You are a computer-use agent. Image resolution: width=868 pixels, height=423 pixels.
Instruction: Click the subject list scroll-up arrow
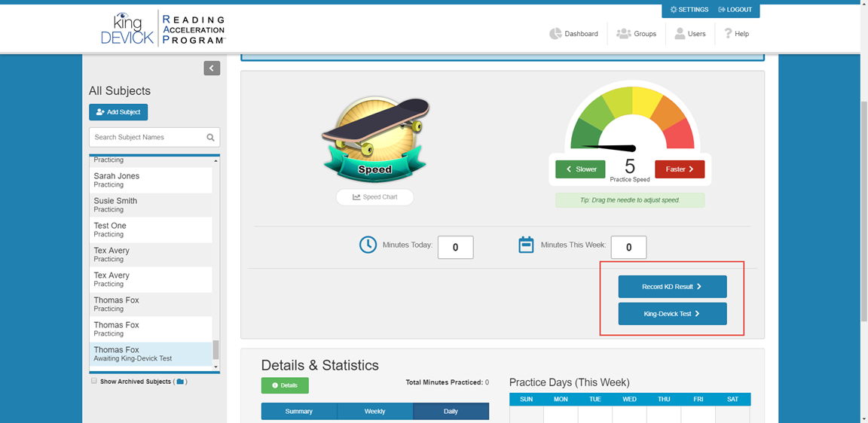(x=216, y=160)
